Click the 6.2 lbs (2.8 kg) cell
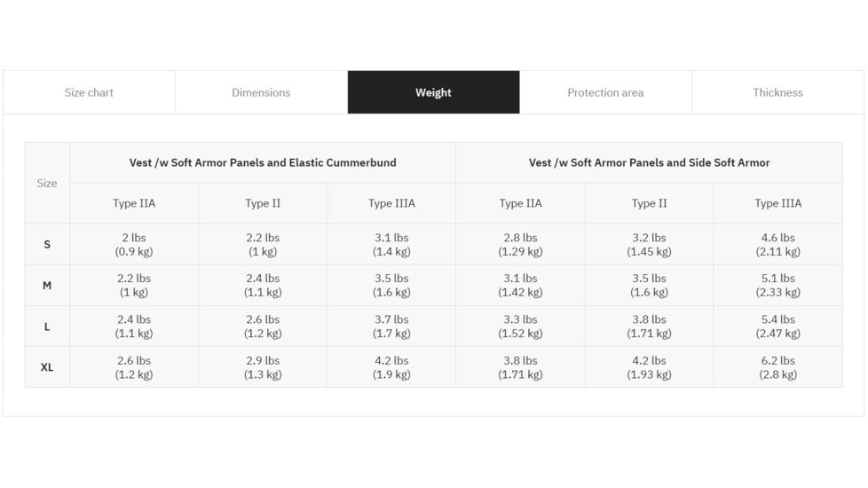This screenshot has height=488, width=868. (777, 367)
